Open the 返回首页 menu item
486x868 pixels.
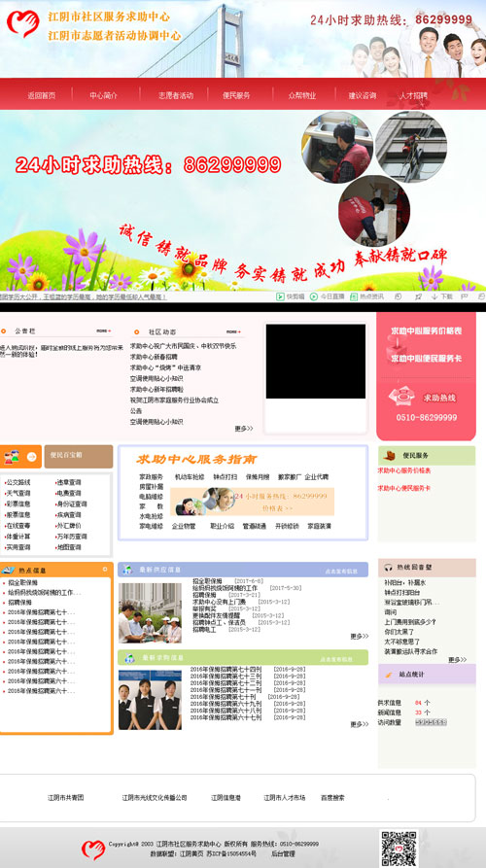coord(42,95)
